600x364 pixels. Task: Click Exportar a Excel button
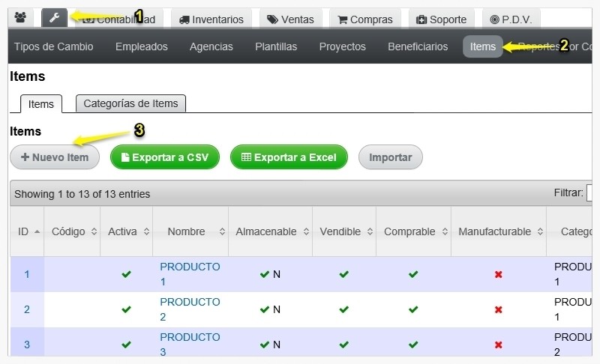tap(289, 157)
